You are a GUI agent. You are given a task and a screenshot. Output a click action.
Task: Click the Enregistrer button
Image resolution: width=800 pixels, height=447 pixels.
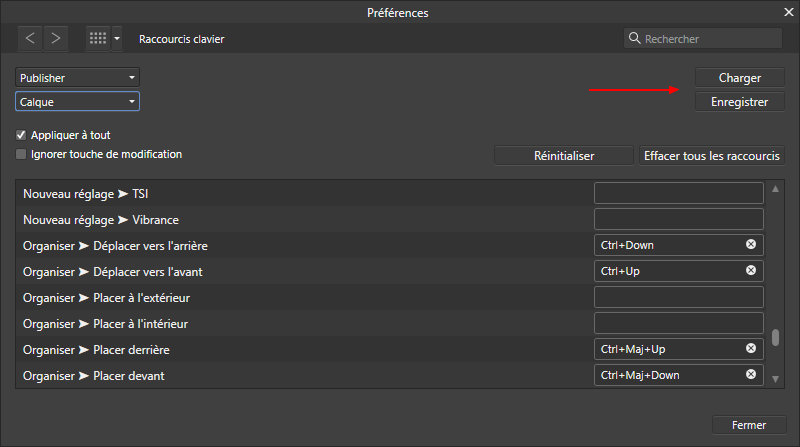739,102
